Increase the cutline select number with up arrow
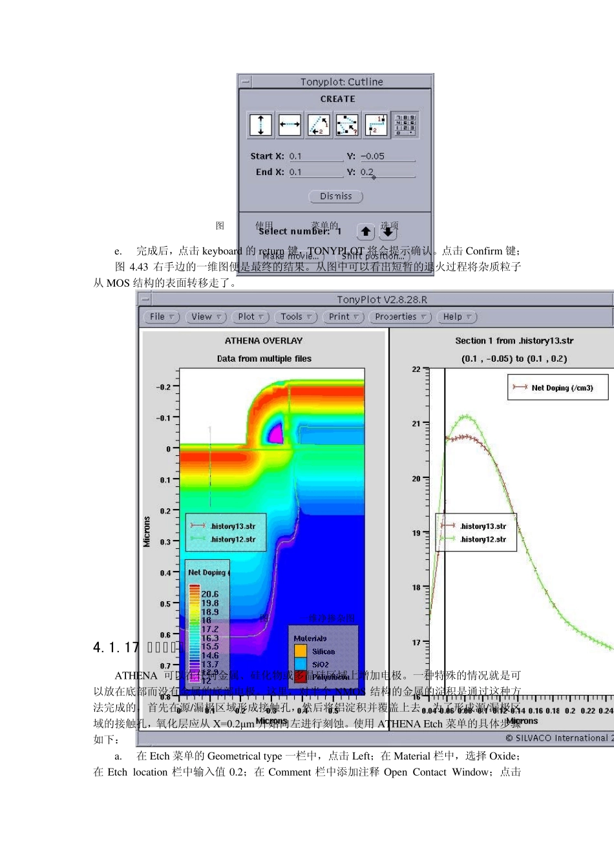This screenshot has height=868, width=614. 366,232
